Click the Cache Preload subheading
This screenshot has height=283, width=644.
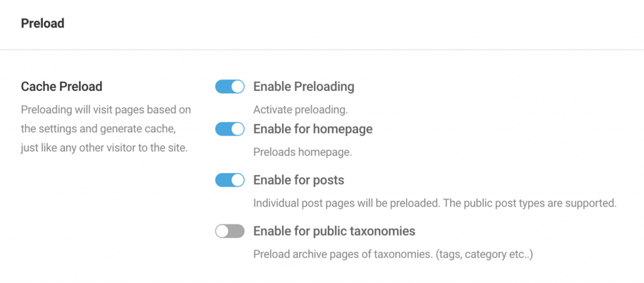62,87
